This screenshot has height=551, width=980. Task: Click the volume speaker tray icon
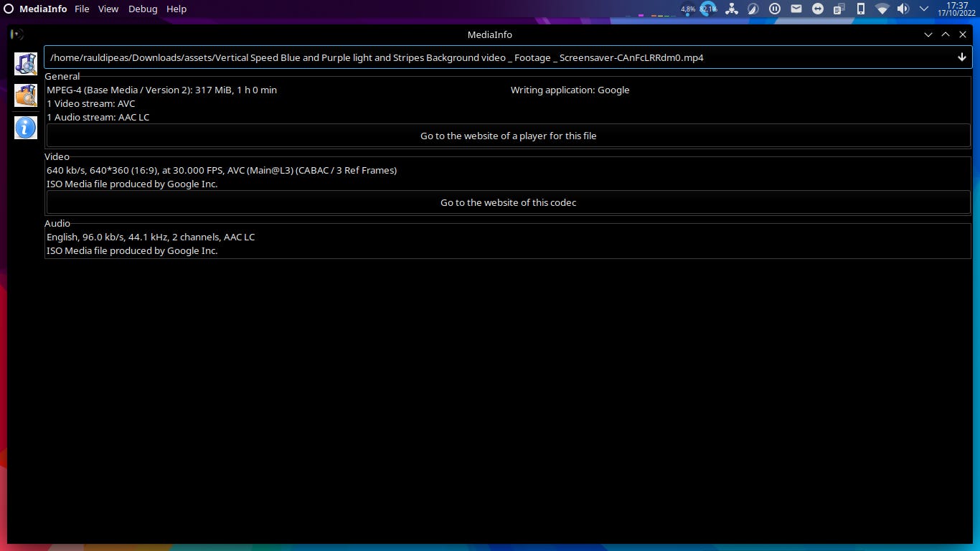coord(903,9)
